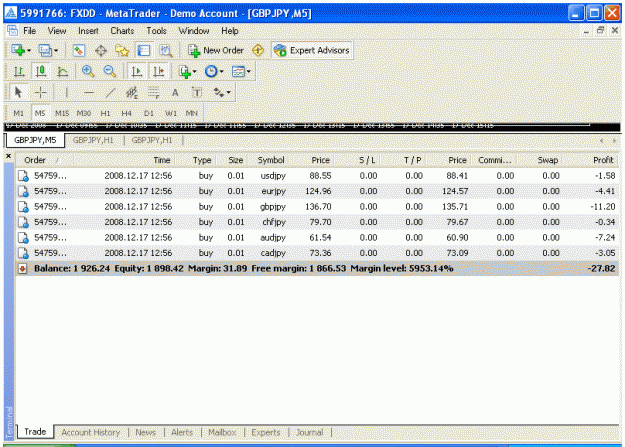This screenshot has width=625, height=447.
Task: Click the New Order button
Action: coord(216,51)
